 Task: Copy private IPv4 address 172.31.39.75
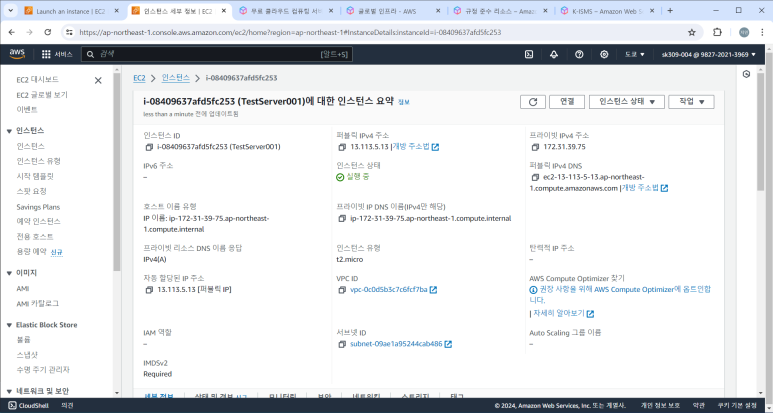tap(535, 147)
